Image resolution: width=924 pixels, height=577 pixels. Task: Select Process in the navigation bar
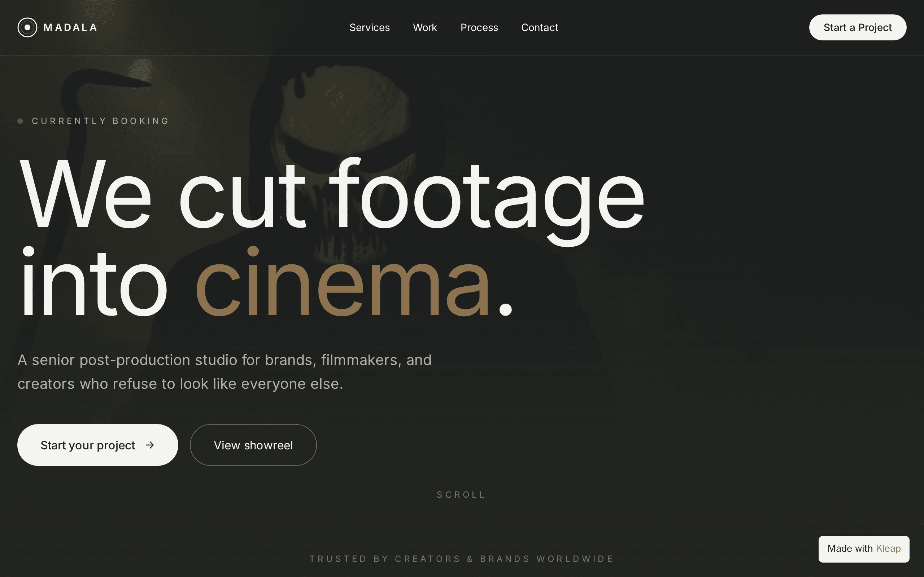click(479, 27)
